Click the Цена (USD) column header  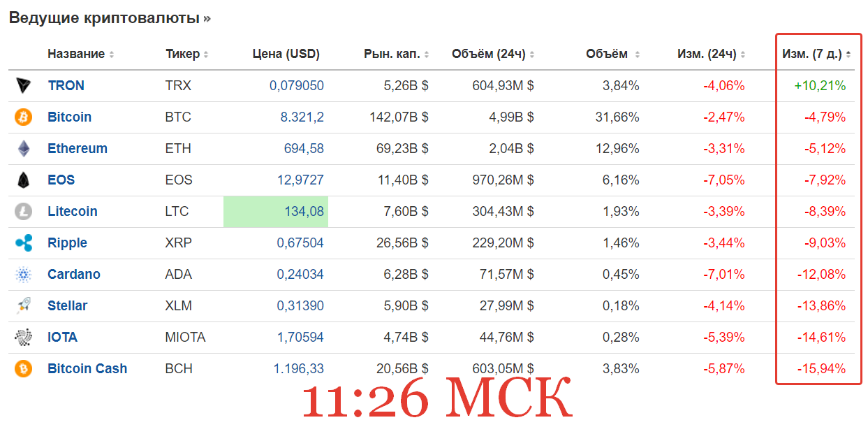pos(286,54)
